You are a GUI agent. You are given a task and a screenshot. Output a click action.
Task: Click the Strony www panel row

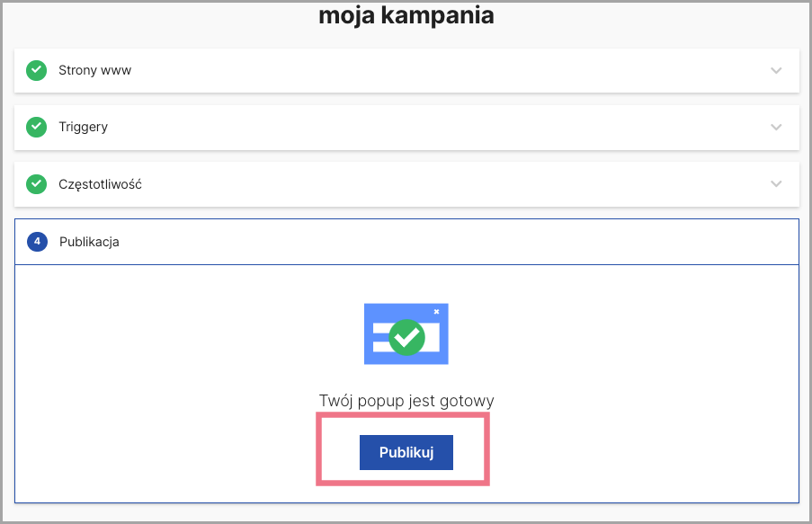coord(407,70)
